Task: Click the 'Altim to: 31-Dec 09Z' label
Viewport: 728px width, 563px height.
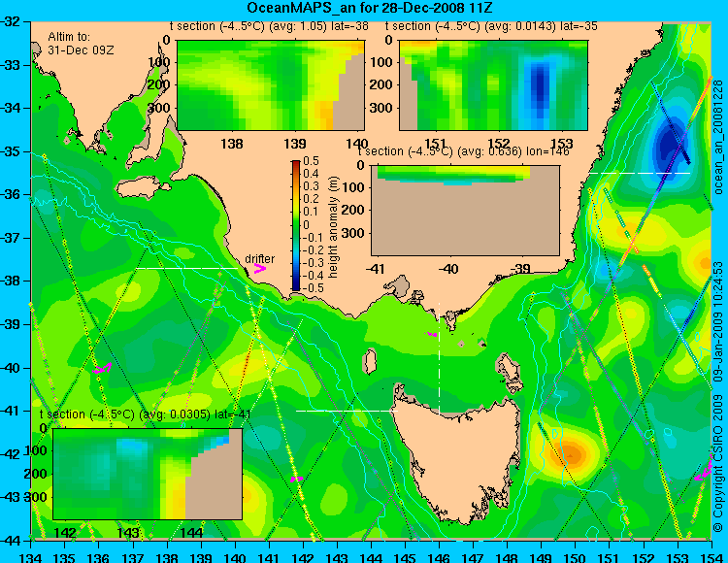Action: (81, 43)
